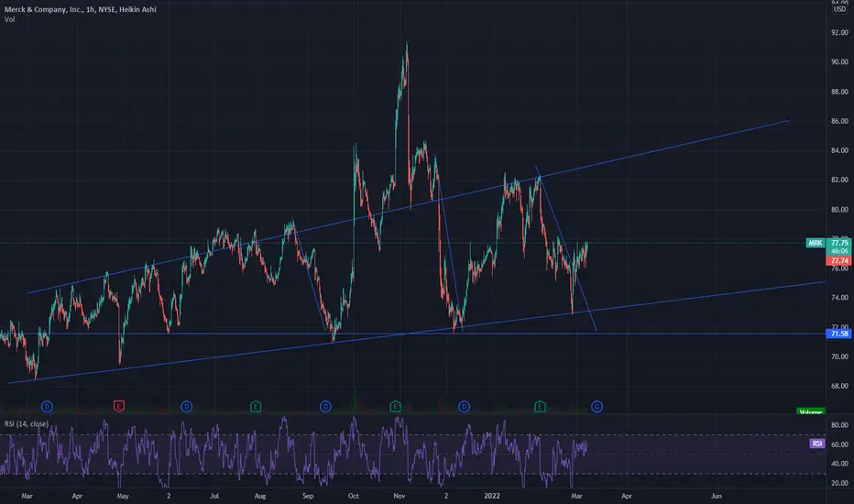This screenshot has height=504, width=854.
Task: Click the red 77.74 price label
Action: pyautogui.click(x=839, y=261)
